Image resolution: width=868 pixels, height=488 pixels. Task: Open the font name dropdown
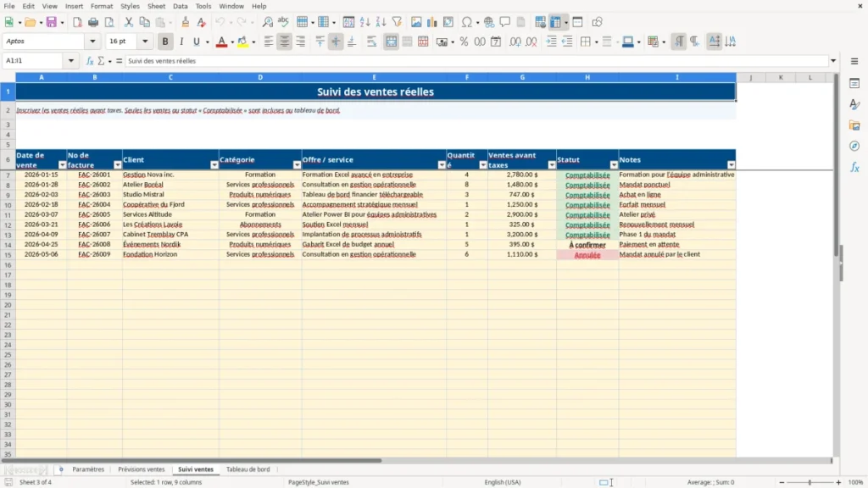click(92, 41)
